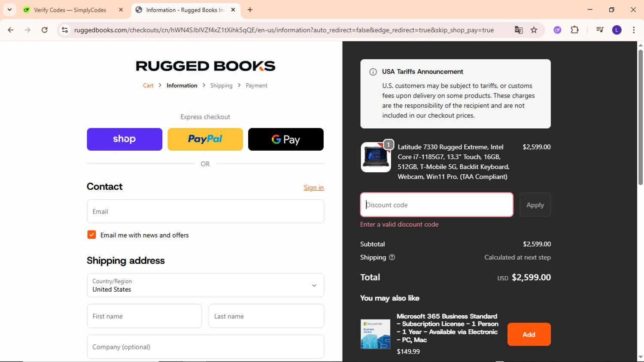Focus the Email input field
The height and width of the screenshot is (362, 644).
click(x=205, y=211)
